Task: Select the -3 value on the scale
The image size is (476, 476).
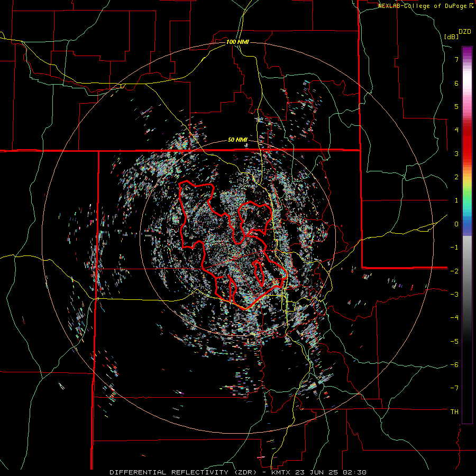Action: click(454, 295)
